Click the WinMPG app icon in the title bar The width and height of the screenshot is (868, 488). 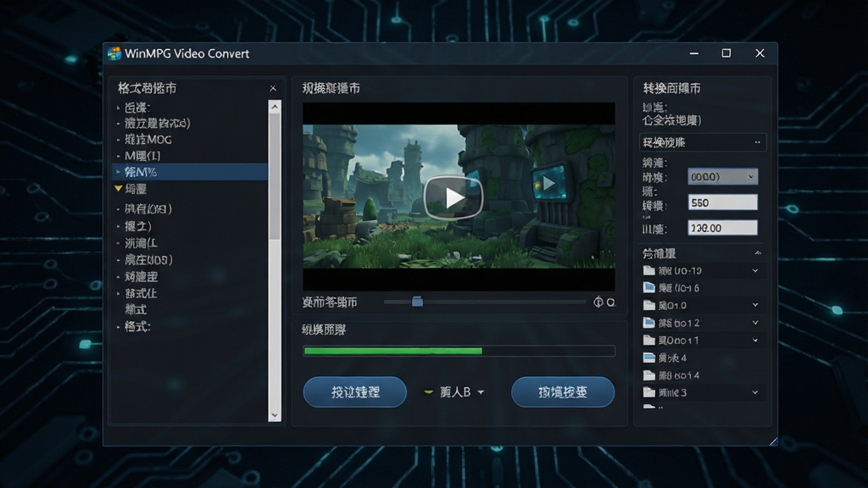(114, 53)
